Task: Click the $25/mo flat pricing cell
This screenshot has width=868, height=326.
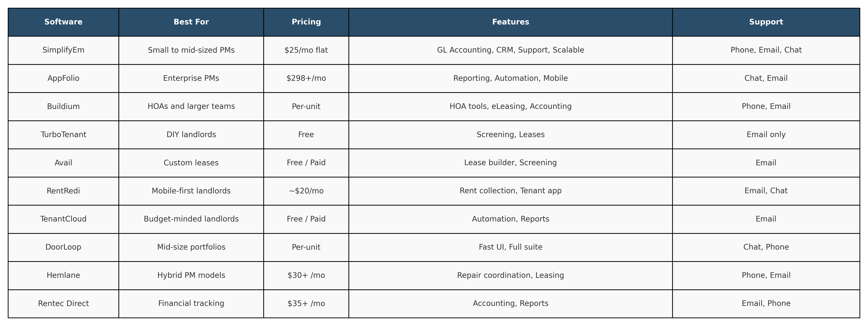Action: tap(306, 50)
